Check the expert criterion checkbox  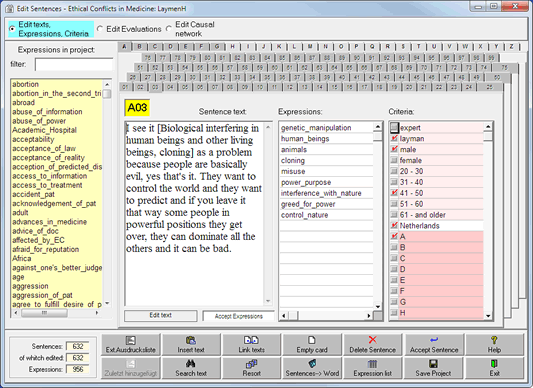tap(394, 128)
